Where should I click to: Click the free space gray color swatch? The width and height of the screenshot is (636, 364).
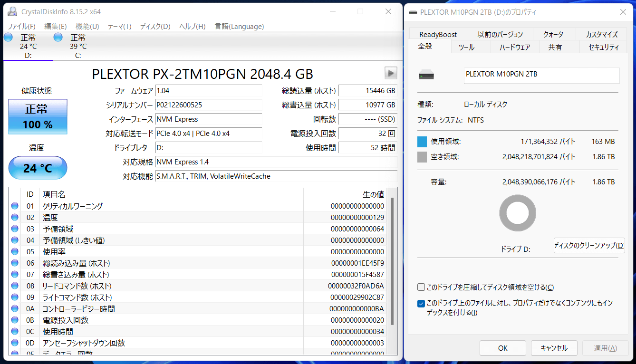click(422, 157)
